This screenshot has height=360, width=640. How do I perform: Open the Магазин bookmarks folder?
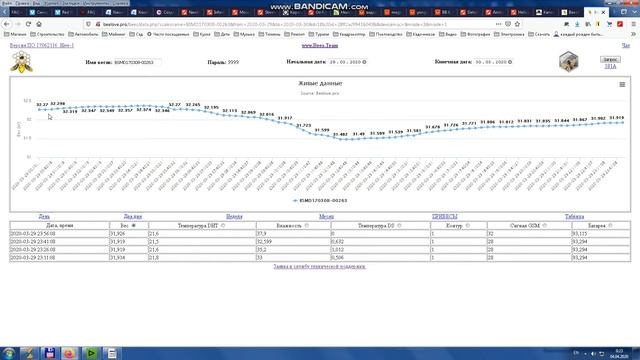click(15, 35)
